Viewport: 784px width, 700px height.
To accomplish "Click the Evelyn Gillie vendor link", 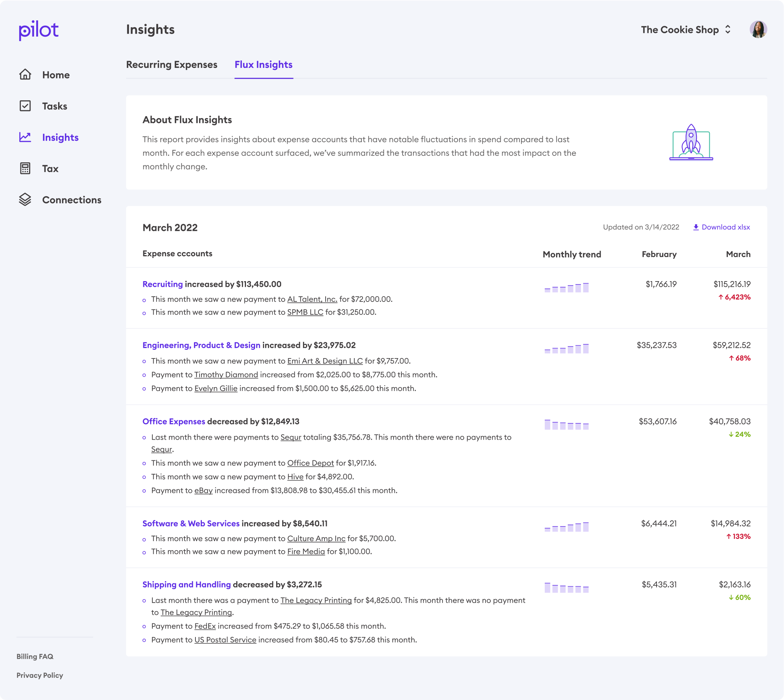I will [216, 388].
